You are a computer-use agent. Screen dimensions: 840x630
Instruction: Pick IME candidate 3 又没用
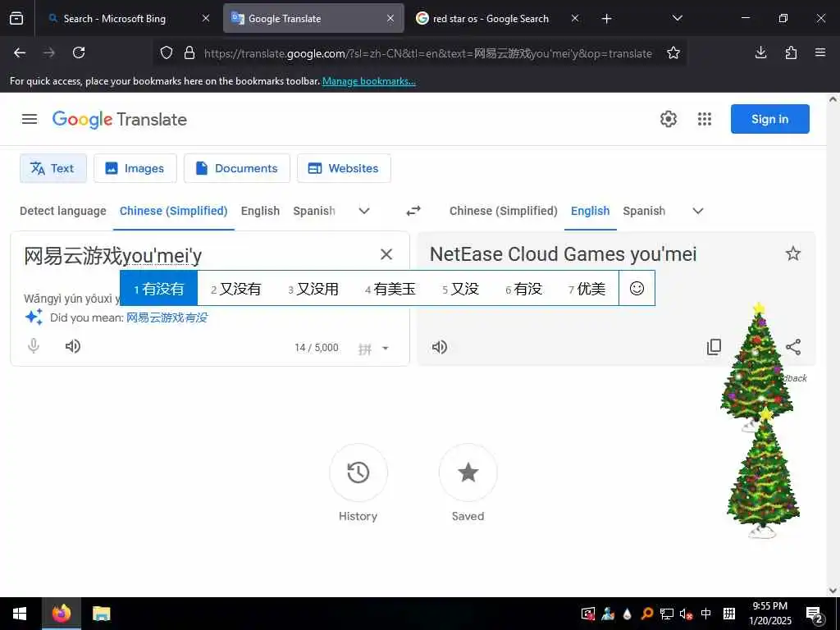[313, 289]
